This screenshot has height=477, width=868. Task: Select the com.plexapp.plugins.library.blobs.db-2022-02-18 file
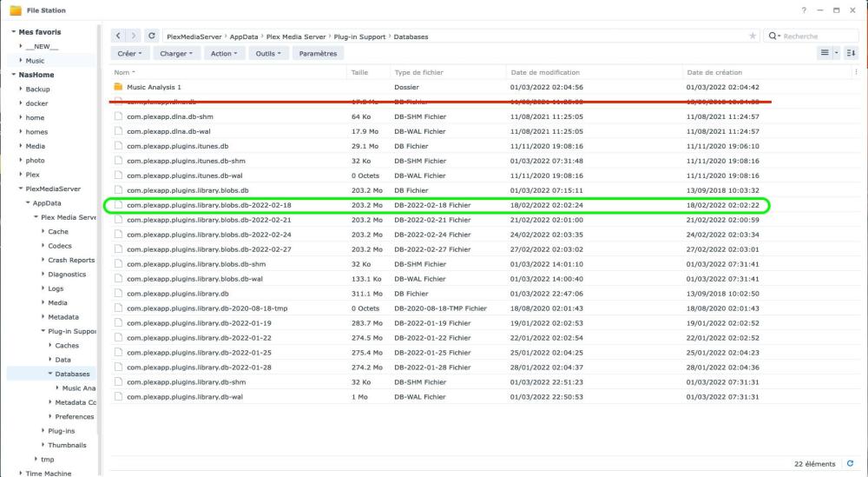(207, 205)
